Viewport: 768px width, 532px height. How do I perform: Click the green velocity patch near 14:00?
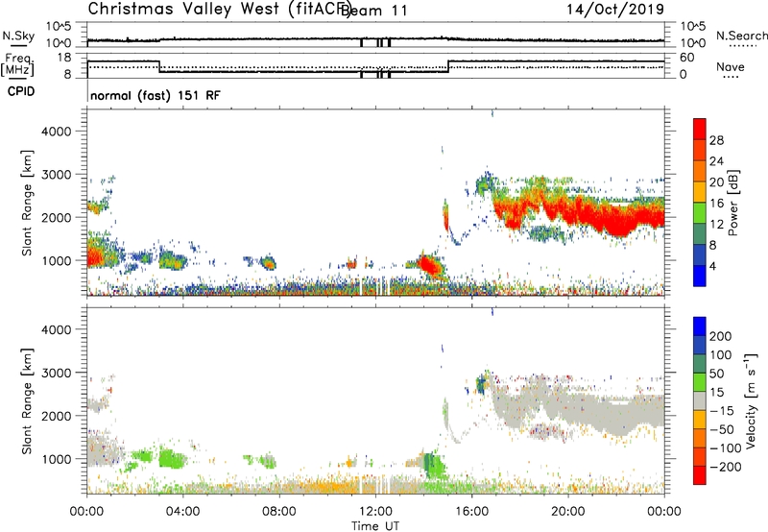point(434,466)
